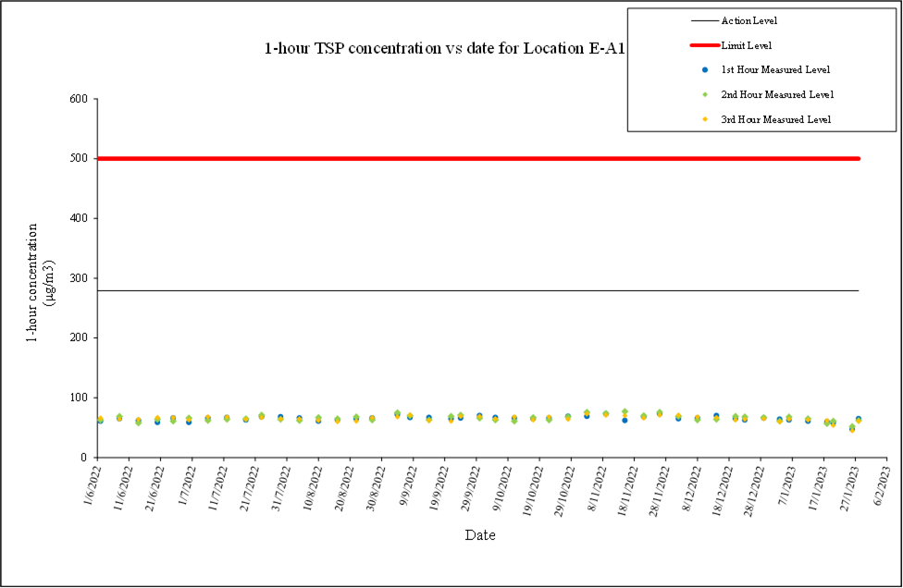903x588 pixels.
Task: Select the thin black action level line in plot
Action: coord(477,290)
